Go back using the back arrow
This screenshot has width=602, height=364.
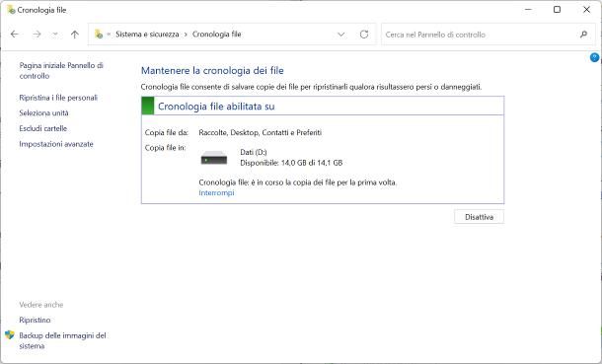click(x=15, y=35)
